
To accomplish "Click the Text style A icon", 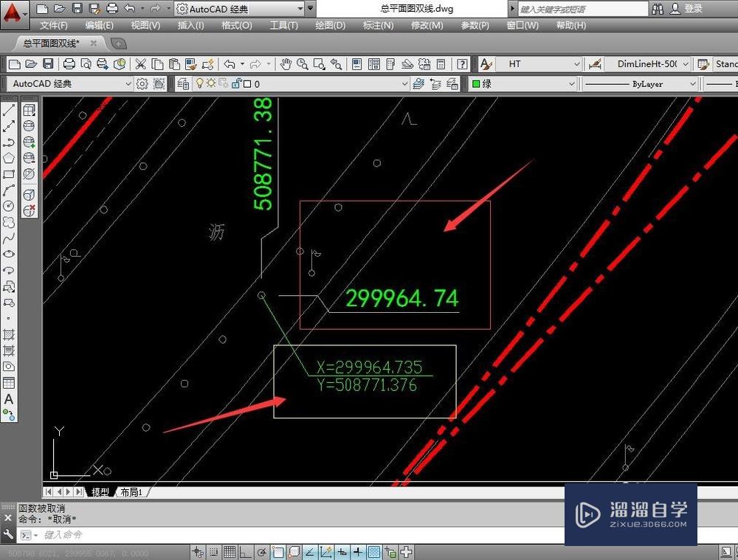I will 486,64.
